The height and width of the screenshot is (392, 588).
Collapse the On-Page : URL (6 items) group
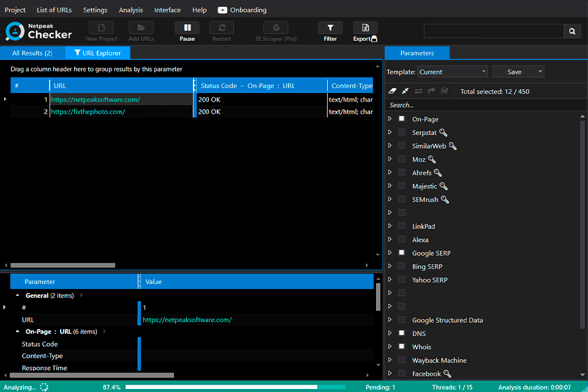[x=18, y=331]
